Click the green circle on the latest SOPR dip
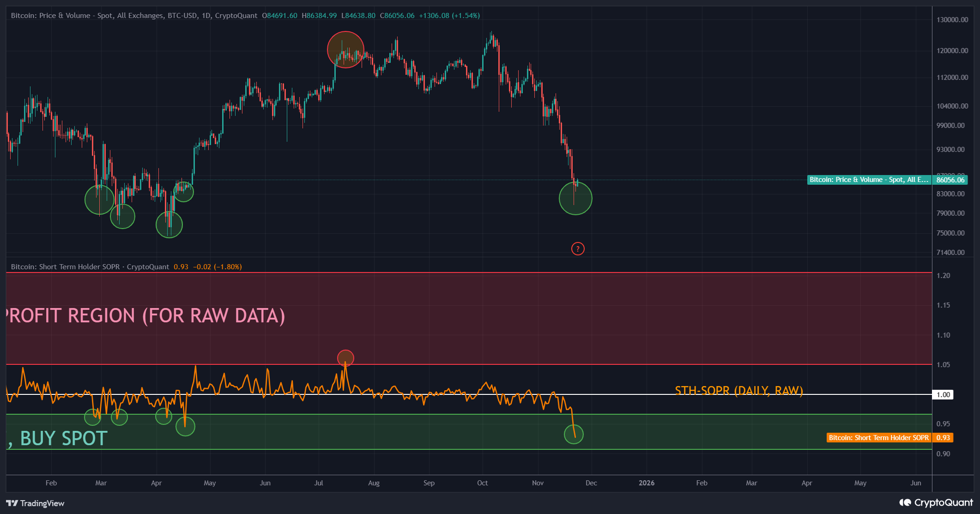980x514 pixels. [574, 434]
